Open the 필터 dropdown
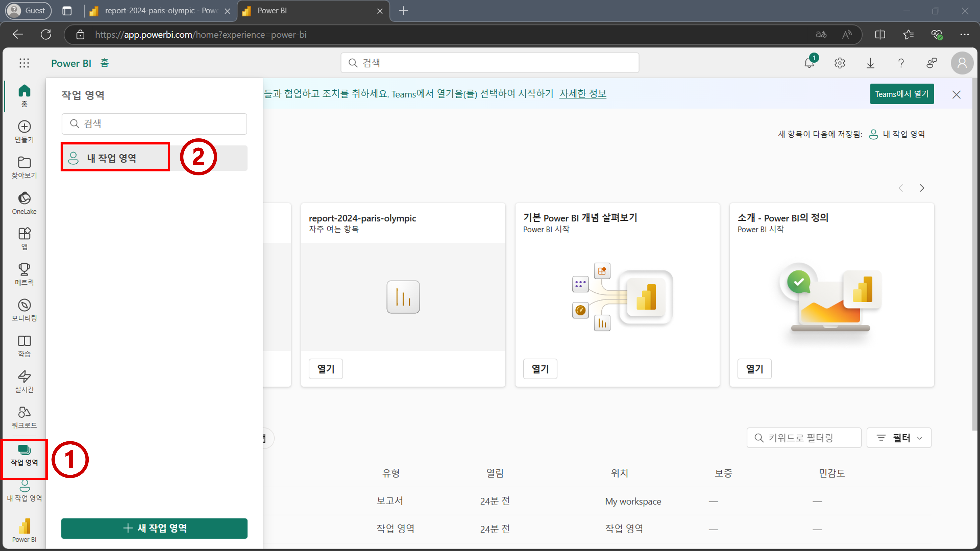 (x=899, y=438)
